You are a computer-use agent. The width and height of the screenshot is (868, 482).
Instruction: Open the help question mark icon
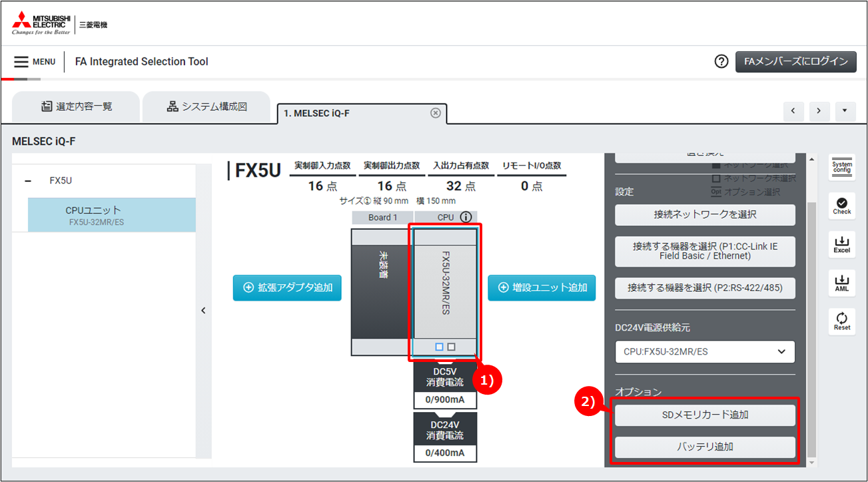pos(721,61)
